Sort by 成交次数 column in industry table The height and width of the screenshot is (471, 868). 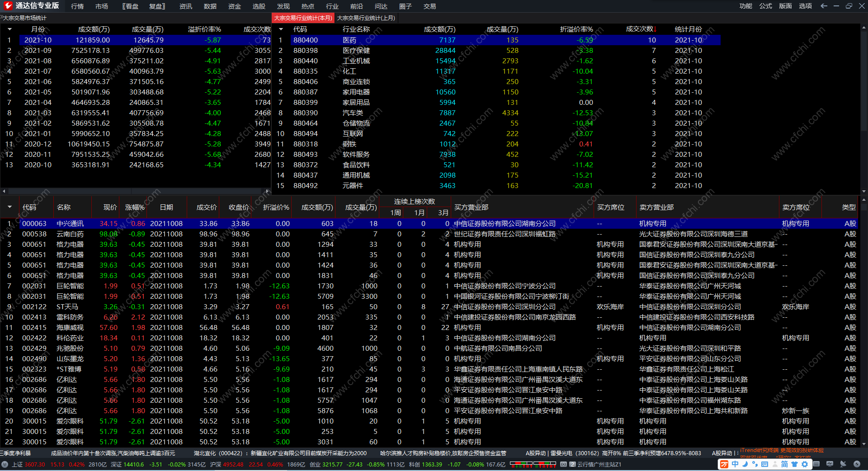[639, 29]
